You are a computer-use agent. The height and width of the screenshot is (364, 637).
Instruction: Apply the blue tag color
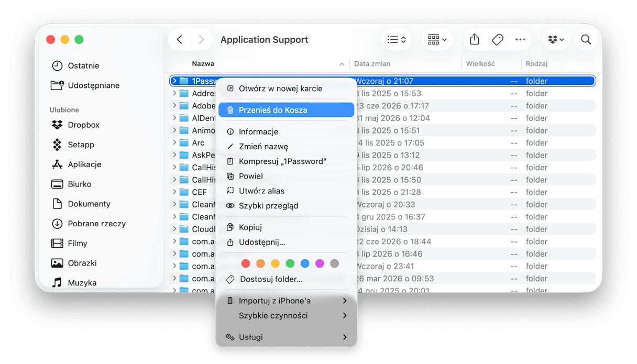point(305,263)
